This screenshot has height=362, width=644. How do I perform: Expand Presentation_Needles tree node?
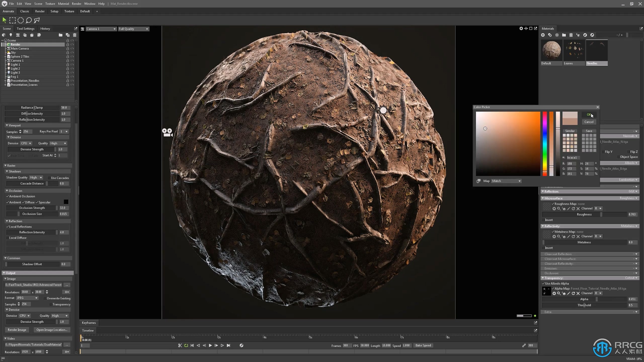tap(5, 81)
